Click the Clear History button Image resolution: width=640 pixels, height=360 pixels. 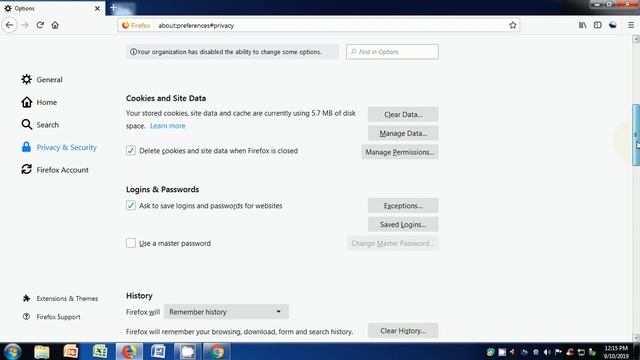coord(403,331)
